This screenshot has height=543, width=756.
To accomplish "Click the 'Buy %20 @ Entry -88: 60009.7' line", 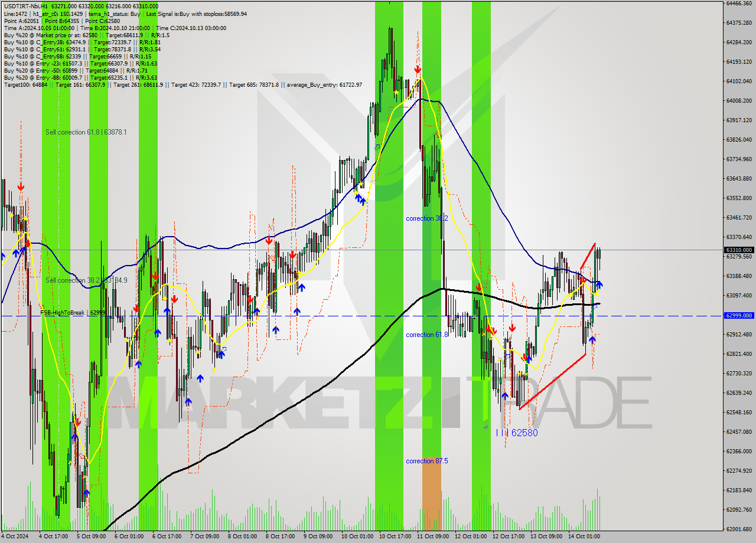I will 80,77.
